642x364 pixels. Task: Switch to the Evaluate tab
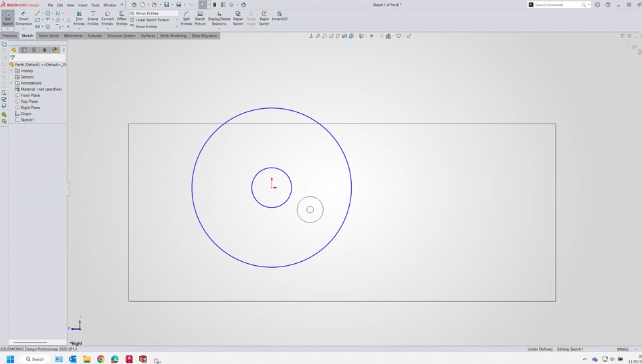pyautogui.click(x=94, y=35)
